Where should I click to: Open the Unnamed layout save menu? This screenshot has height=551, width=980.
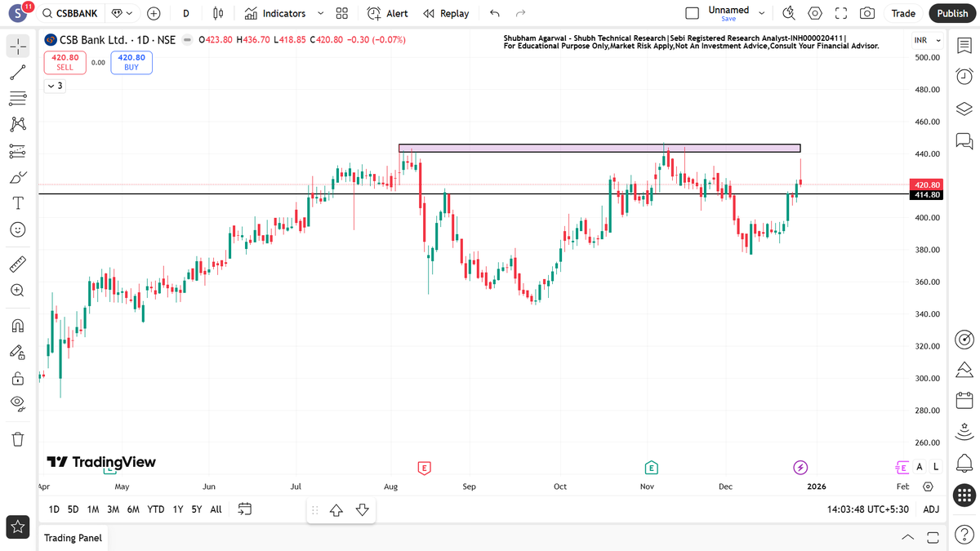coord(735,13)
